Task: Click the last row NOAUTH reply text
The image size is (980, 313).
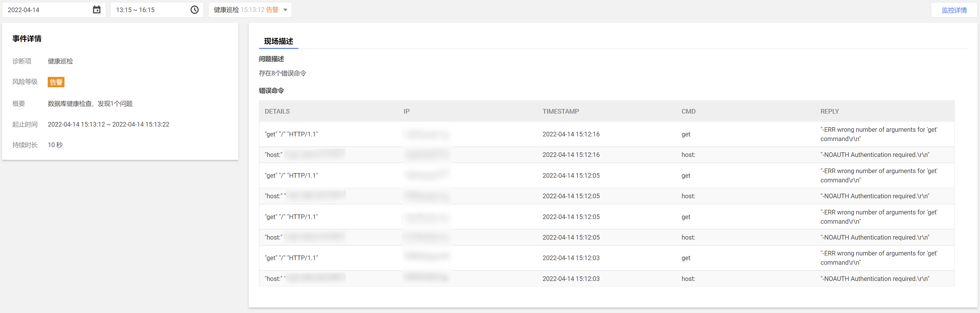Action: pyautogui.click(x=875, y=279)
